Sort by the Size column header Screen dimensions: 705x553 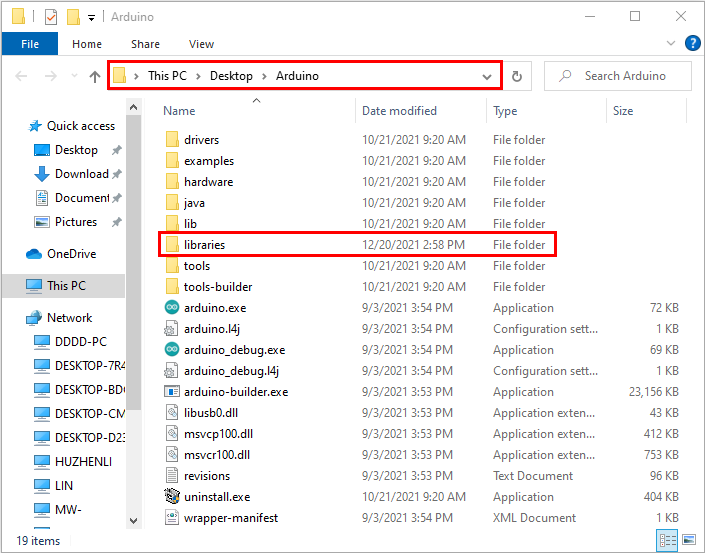[x=647, y=111]
